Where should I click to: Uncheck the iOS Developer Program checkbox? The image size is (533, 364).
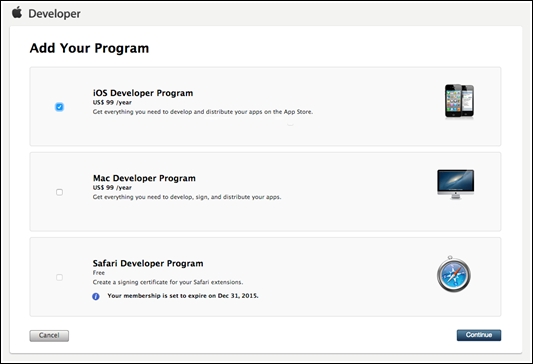click(59, 107)
